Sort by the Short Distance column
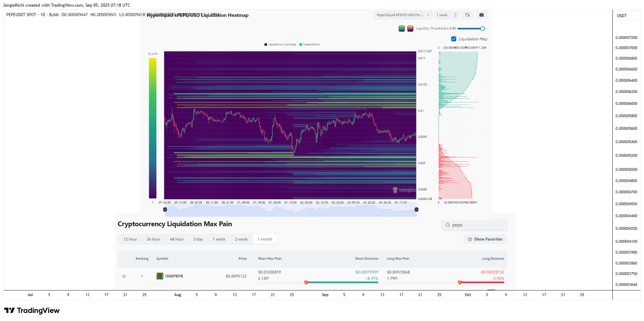 point(367,259)
